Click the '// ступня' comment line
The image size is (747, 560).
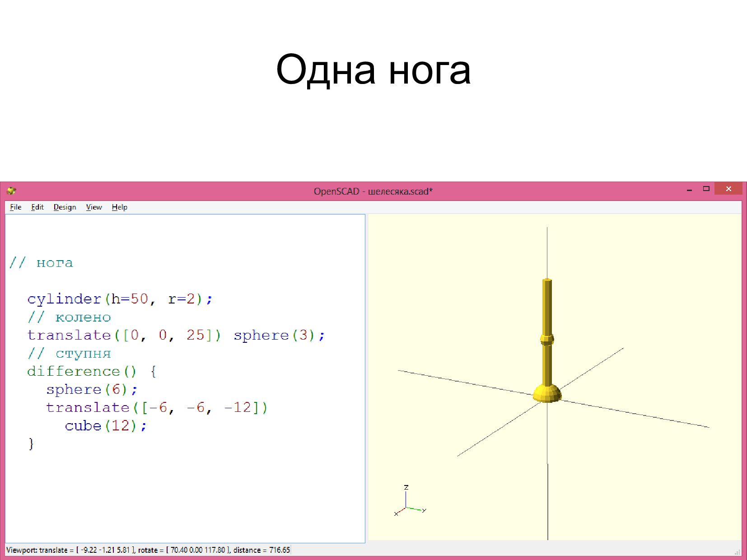point(69,354)
